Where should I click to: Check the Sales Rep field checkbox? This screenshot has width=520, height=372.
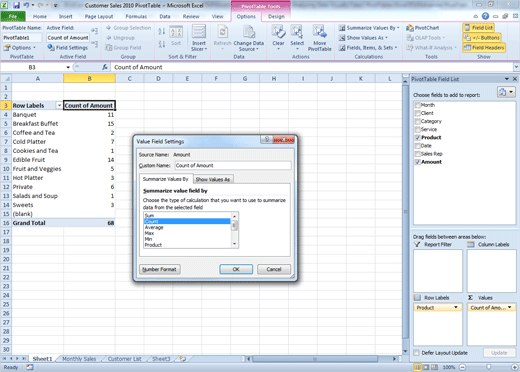[x=417, y=154]
